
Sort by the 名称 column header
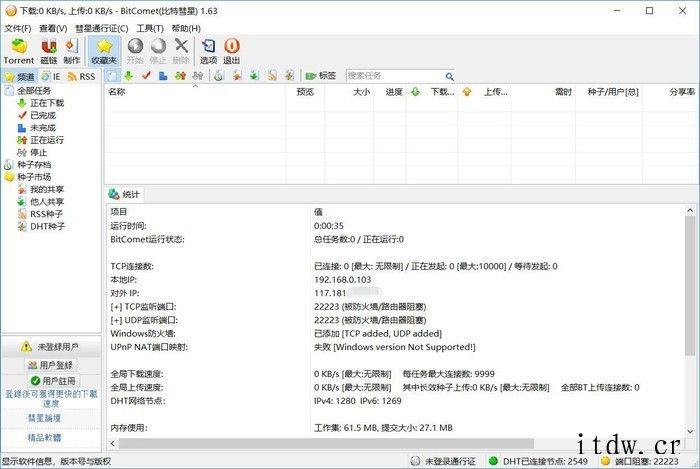point(195,91)
